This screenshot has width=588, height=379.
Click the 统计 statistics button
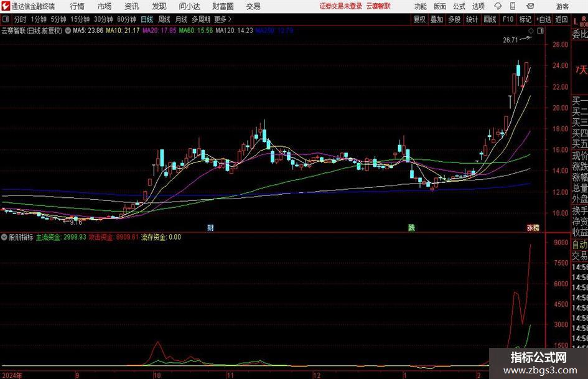tap(472, 19)
